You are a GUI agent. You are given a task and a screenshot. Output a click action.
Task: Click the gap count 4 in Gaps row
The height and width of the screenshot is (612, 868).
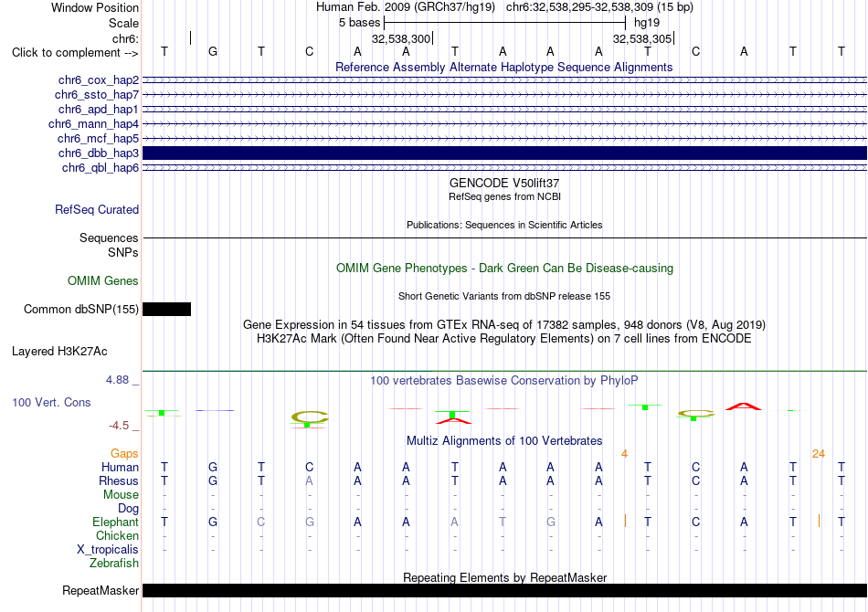click(624, 454)
